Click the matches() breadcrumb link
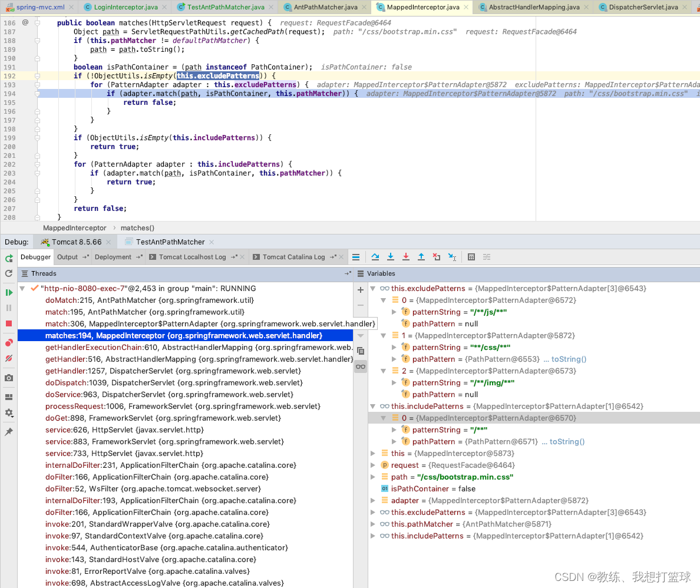This screenshot has height=588, width=700. click(x=137, y=227)
